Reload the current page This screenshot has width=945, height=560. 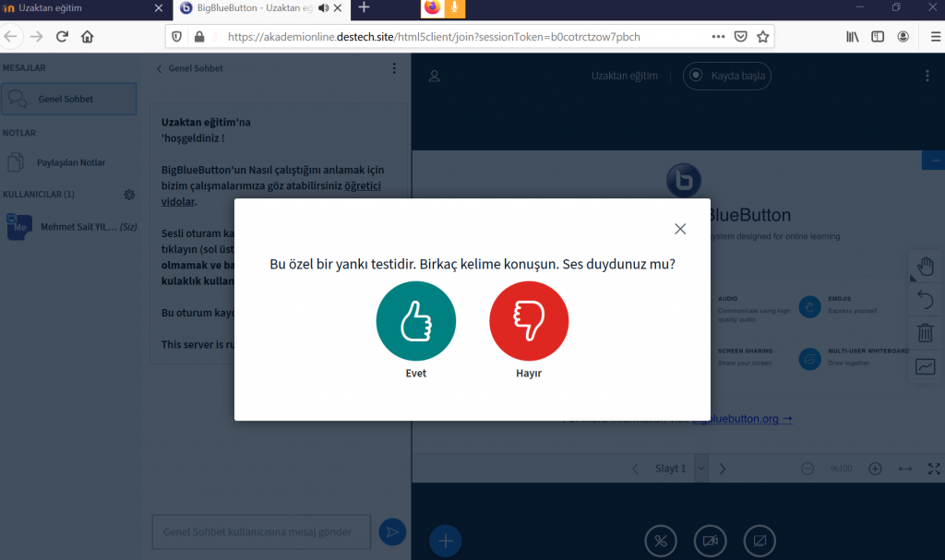point(62,37)
